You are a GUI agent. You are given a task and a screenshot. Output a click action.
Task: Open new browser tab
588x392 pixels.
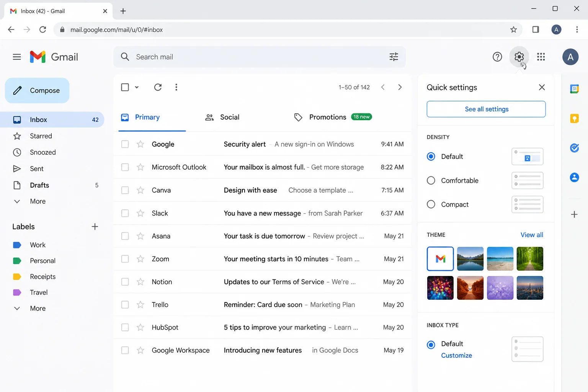click(123, 11)
